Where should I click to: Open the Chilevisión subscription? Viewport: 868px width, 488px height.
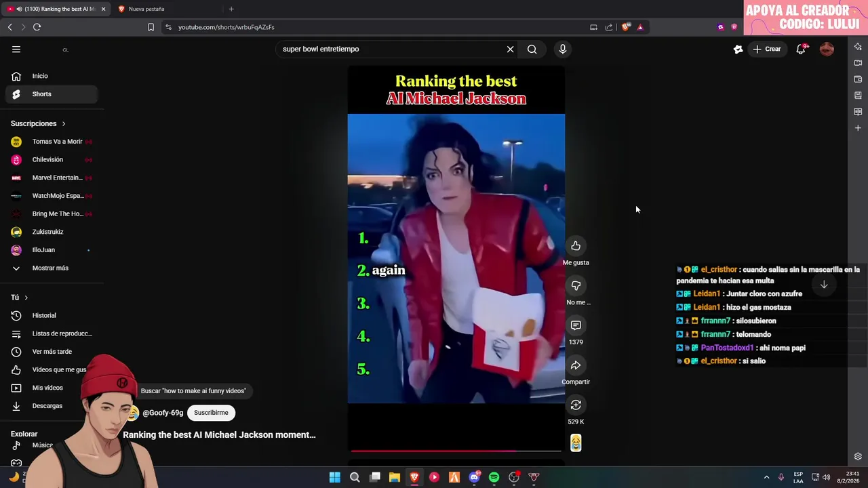point(52,160)
